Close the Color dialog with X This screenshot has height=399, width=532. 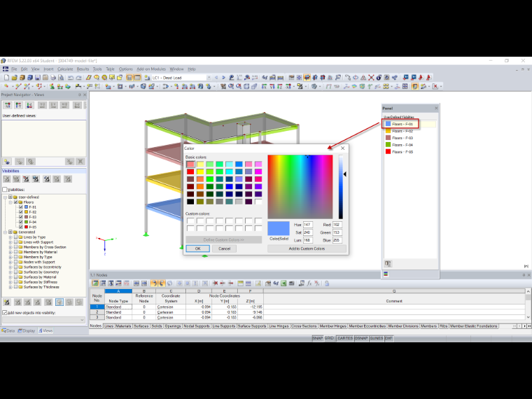[343, 148]
